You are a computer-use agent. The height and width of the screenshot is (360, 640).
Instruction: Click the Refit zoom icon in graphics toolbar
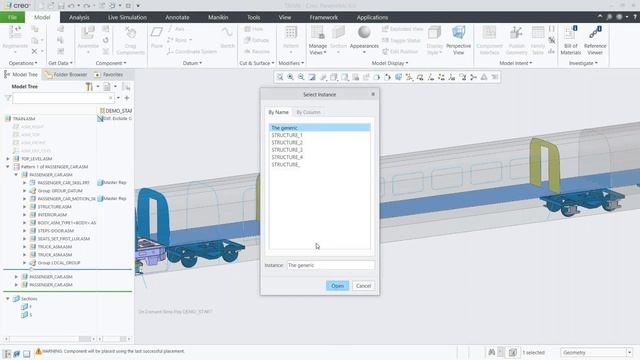(x=280, y=77)
